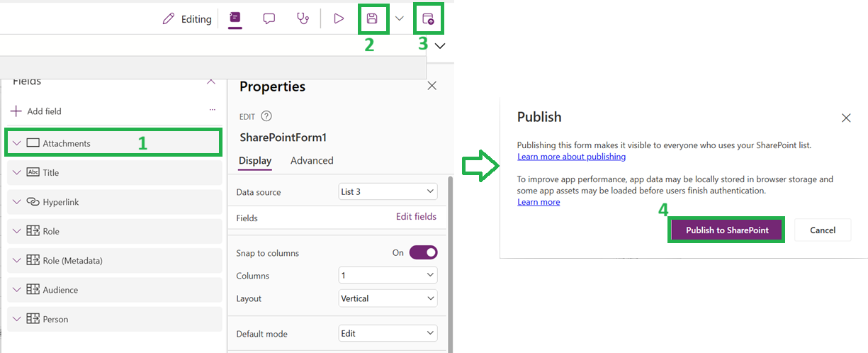
Task: Click the Audience field grid icon
Action: [x=33, y=290]
